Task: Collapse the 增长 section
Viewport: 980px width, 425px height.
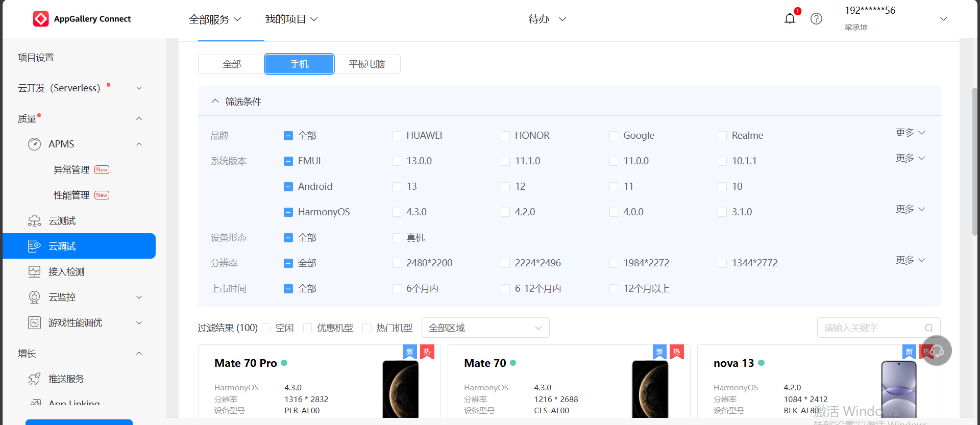Action: (x=139, y=354)
